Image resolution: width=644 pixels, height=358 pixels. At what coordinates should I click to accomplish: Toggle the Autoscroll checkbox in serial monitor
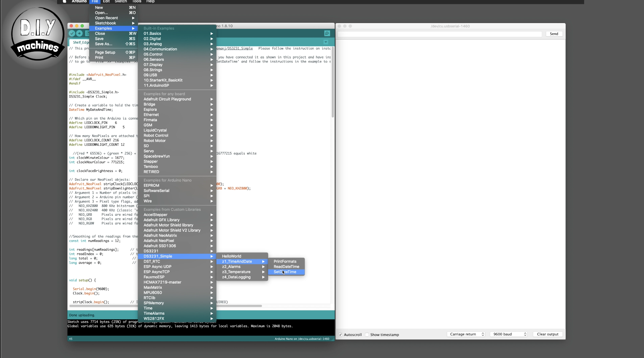341,335
